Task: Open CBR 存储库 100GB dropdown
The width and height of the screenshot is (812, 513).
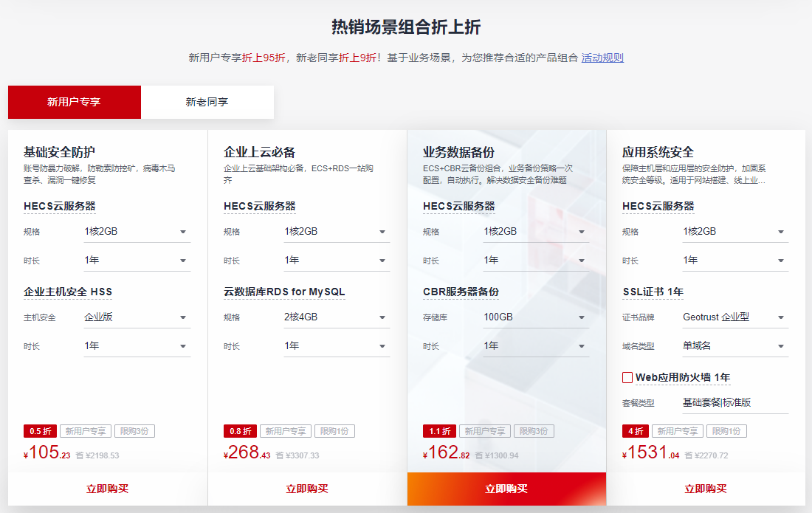Action: tap(535, 317)
